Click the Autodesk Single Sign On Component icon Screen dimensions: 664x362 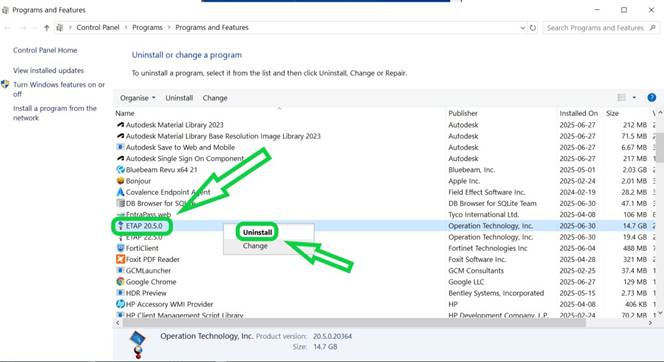point(120,158)
